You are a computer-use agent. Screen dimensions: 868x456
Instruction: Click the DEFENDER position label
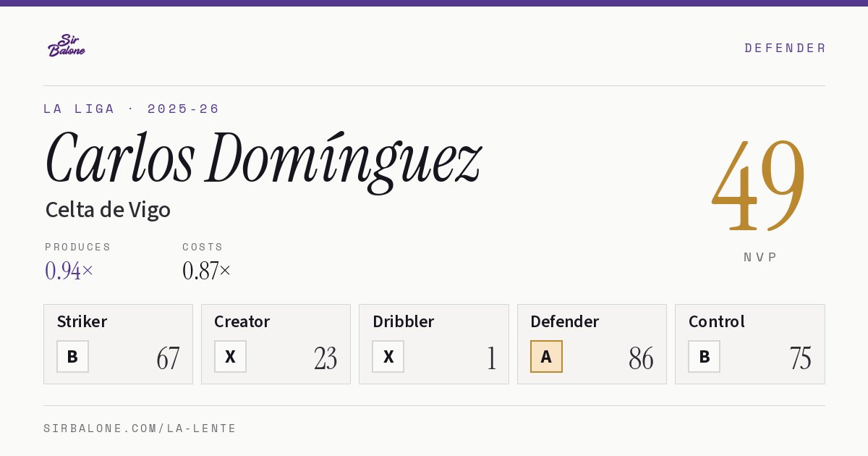[x=785, y=48]
